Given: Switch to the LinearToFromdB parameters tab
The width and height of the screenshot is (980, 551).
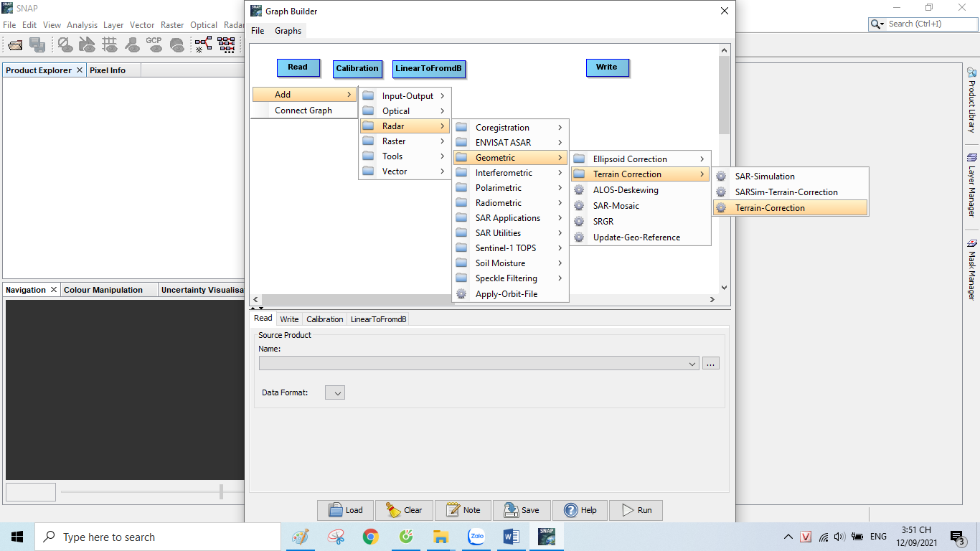Looking at the screenshot, I should pyautogui.click(x=378, y=319).
